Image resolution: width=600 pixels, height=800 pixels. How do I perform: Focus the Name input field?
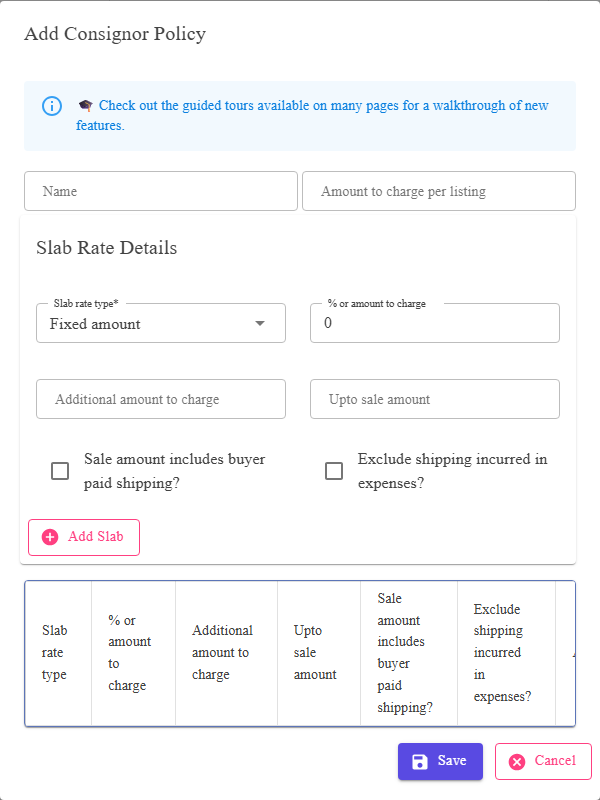(161, 191)
